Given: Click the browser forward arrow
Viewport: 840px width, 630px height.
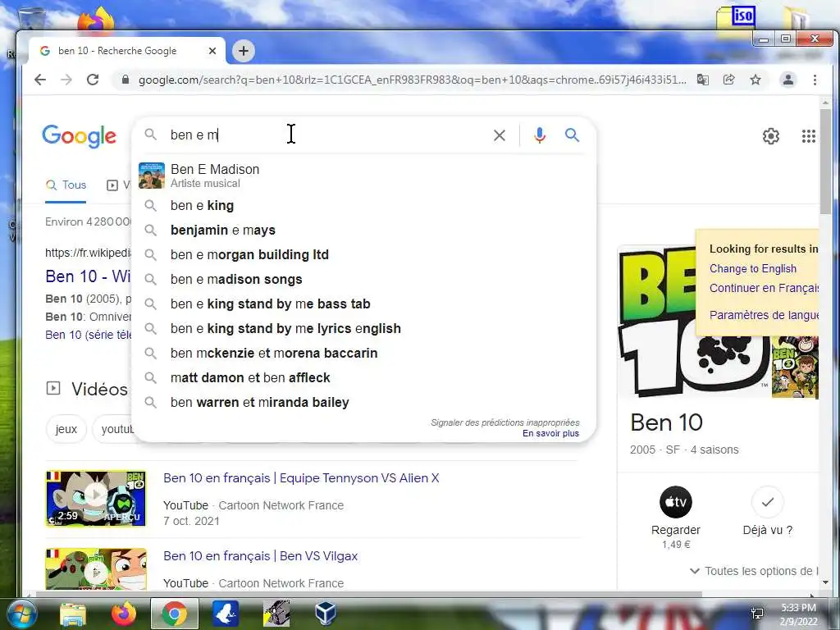Looking at the screenshot, I should point(66,80).
